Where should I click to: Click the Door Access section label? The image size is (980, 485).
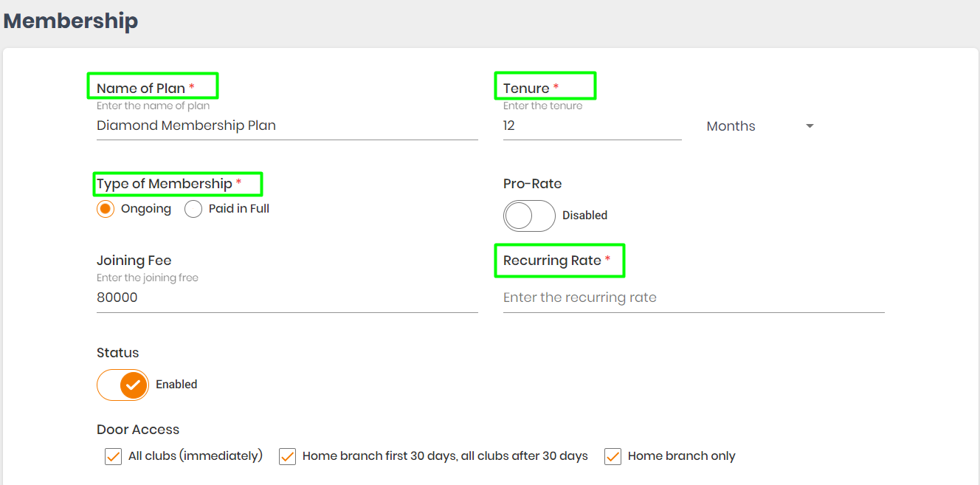(138, 430)
